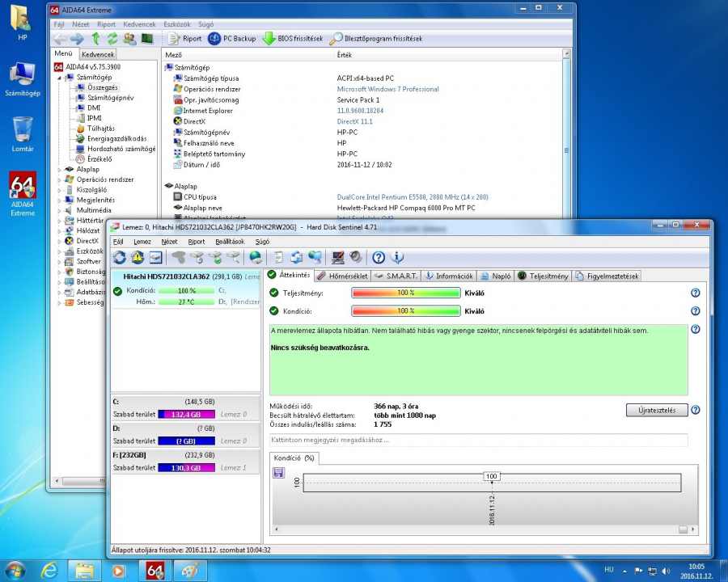
Task: Launch Internet Explorer from taskbar
Action: pyautogui.click(x=49, y=571)
